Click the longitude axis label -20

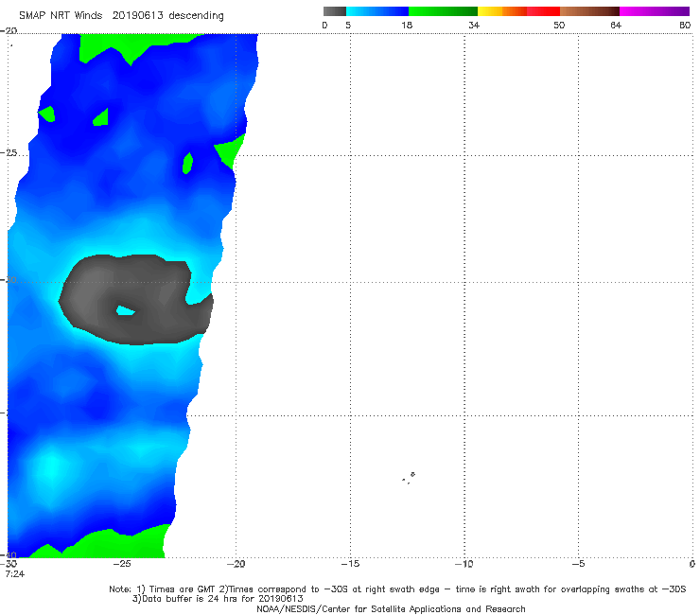point(236,564)
